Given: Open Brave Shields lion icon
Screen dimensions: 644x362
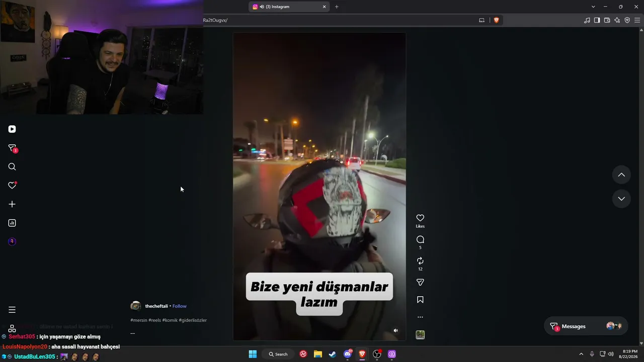Looking at the screenshot, I should point(496,20).
